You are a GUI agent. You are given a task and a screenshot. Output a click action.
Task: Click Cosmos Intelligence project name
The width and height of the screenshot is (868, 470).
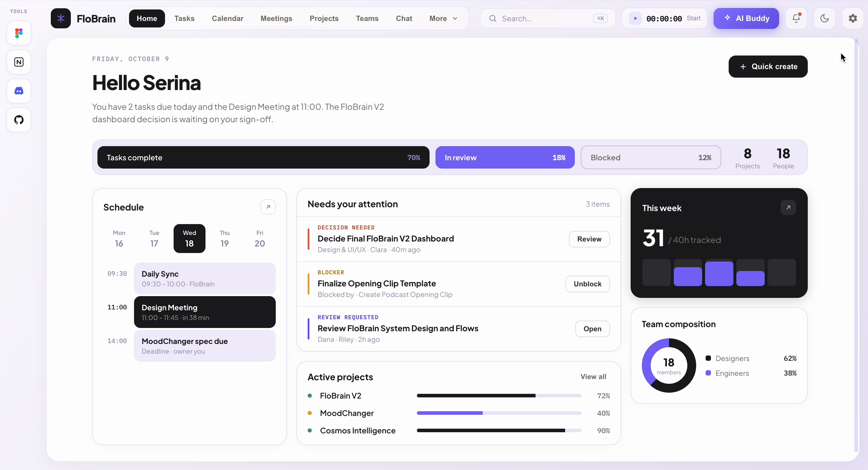point(358,430)
